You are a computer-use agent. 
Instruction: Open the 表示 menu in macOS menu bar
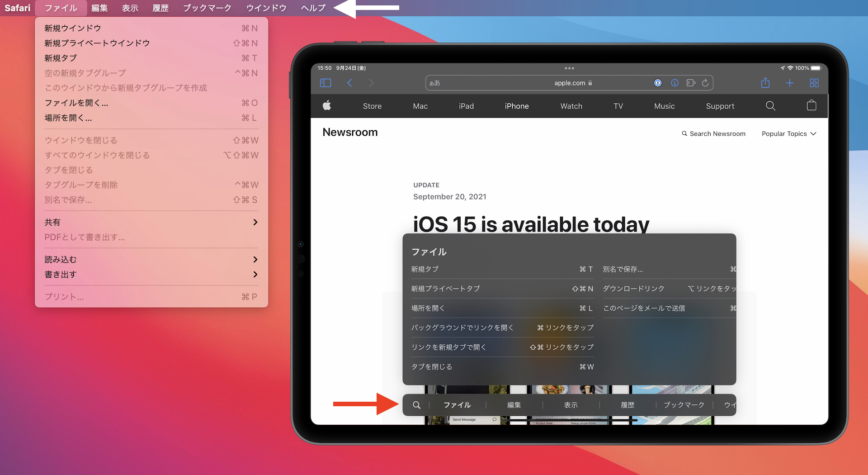(x=130, y=8)
